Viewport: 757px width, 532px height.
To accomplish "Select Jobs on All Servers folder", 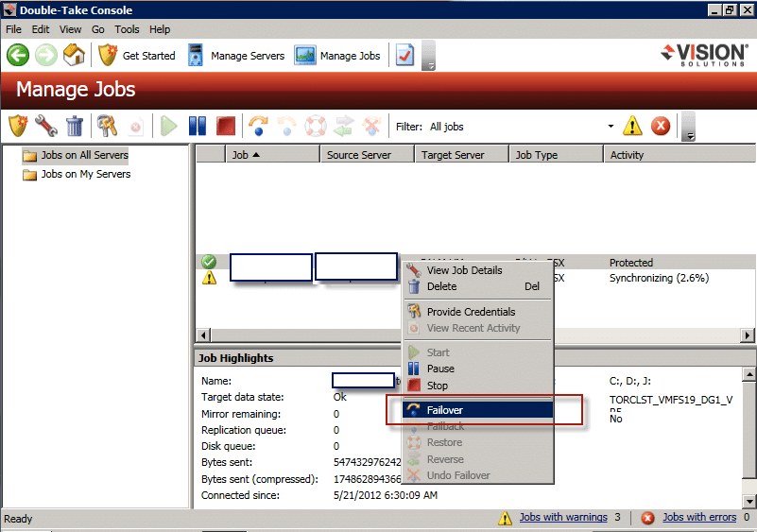I will 76,155.
